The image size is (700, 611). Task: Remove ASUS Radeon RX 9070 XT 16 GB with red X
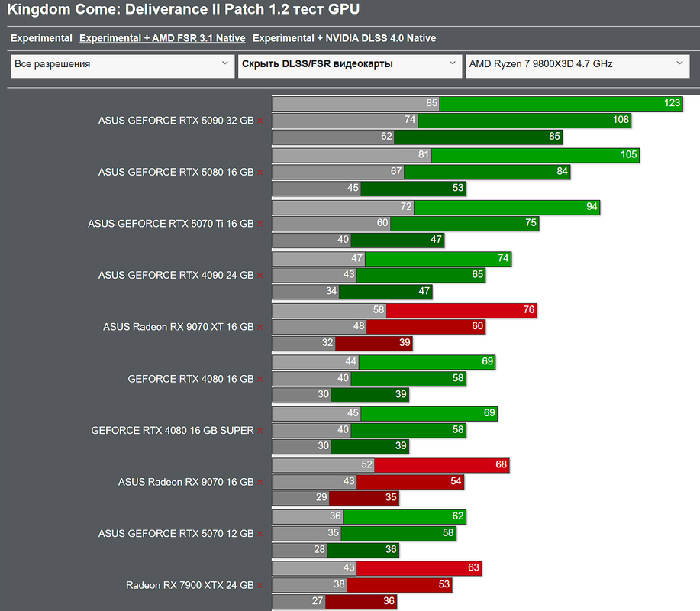[260, 328]
